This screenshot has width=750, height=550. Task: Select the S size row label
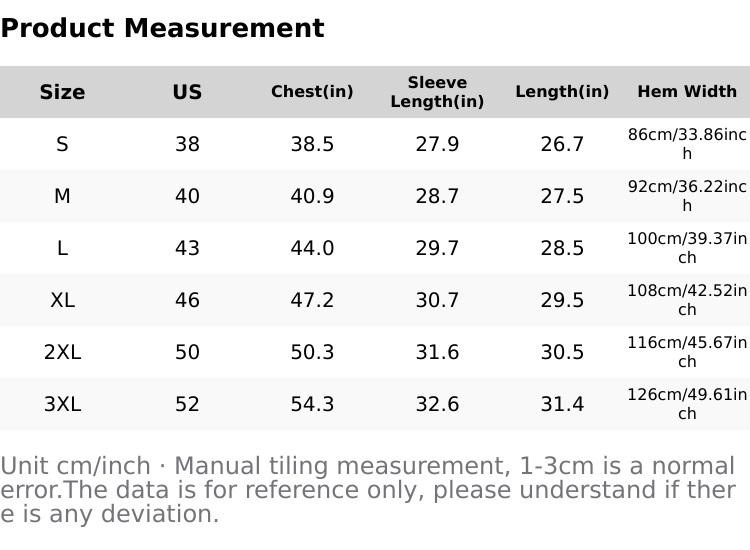pos(62,144)
